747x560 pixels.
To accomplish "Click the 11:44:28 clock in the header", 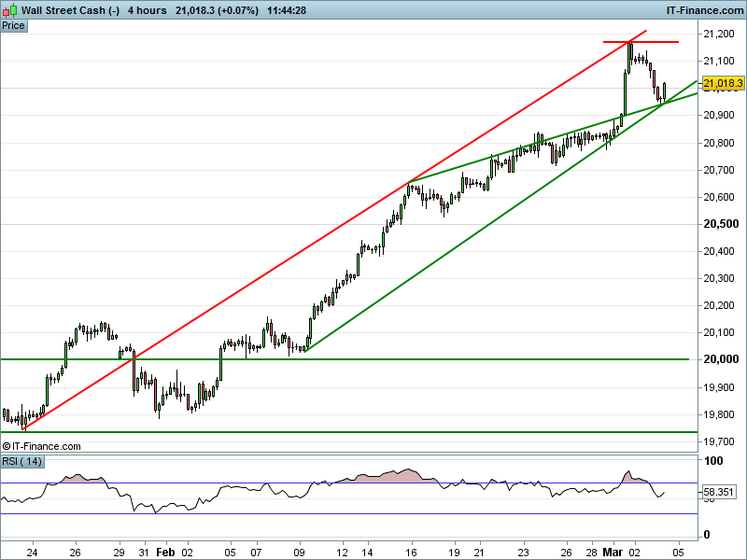I will [x=287, y=10].
